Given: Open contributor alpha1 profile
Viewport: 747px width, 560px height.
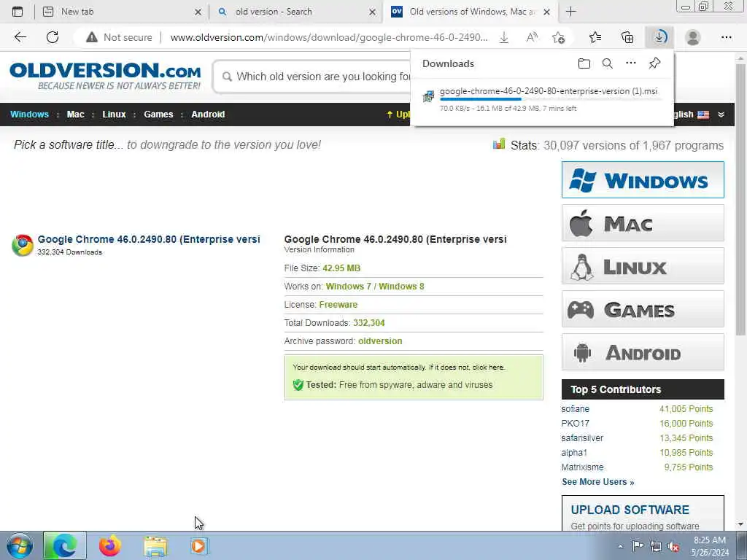Looking at the screenshot, I should pos(574,452).
